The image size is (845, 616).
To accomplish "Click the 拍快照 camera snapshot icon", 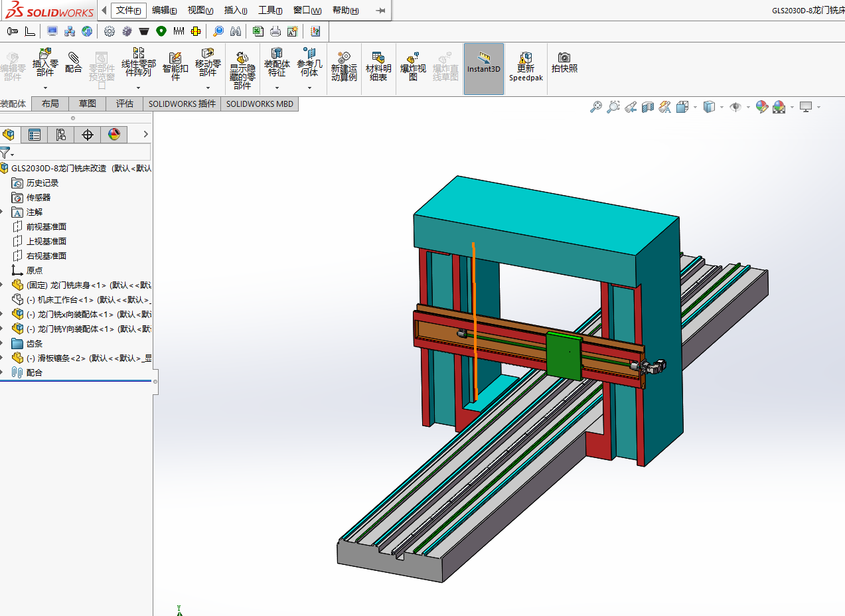I will (x=564, y=63).
